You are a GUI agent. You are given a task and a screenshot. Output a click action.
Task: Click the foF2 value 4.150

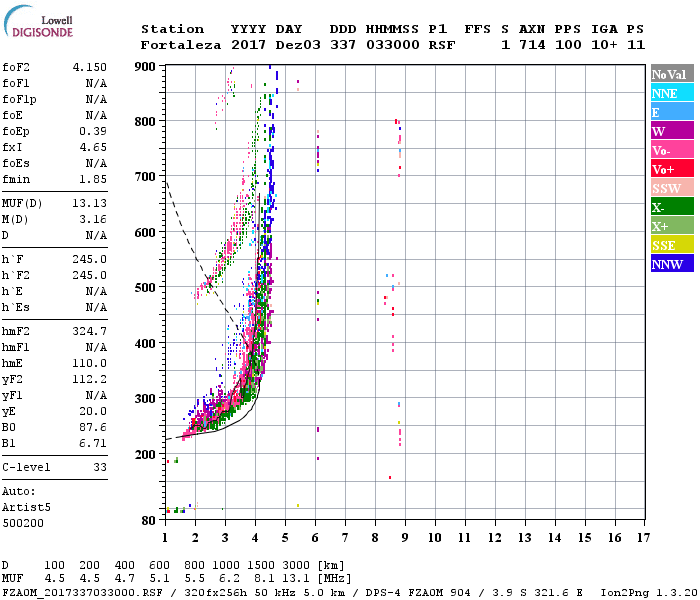(90, 67)
